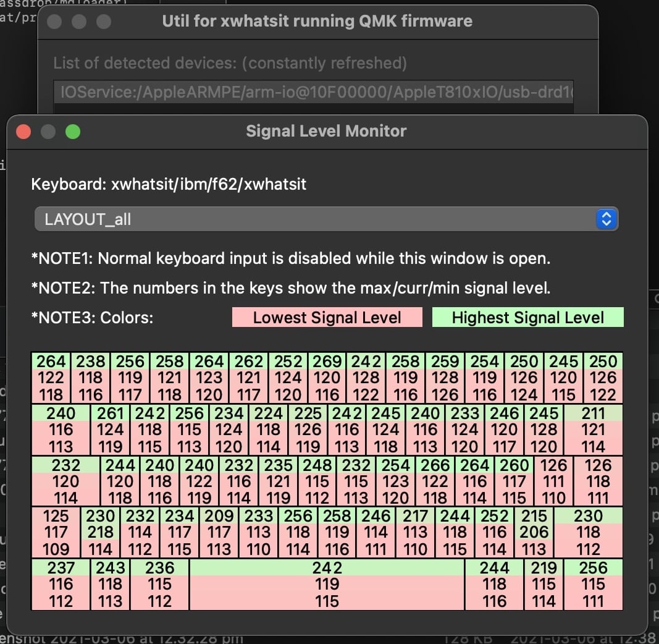Select the key showing 269/120/116
Viewport: 659px width, 644px height.
point(327,378)
